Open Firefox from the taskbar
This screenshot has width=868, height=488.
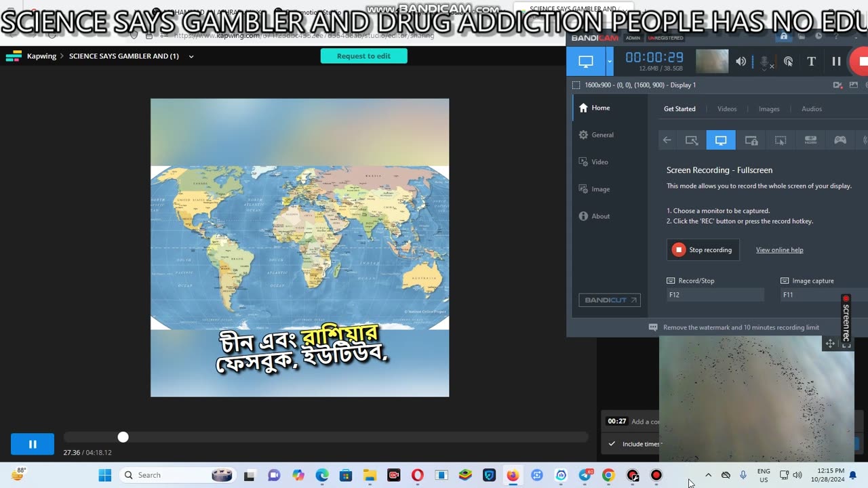click(x=513, y=475)
